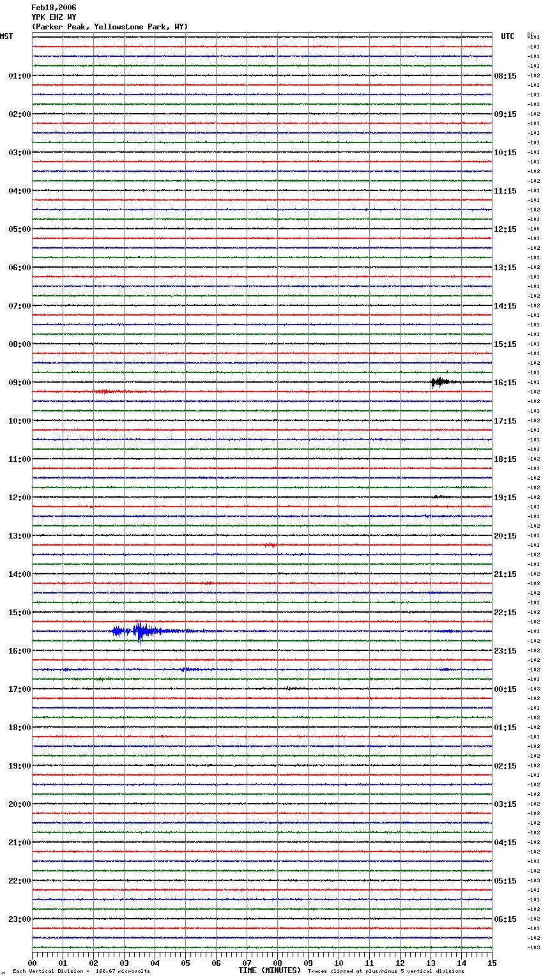The image size is (543, 980).
Task: Select the 16:00 MST hour label
Action: click(x=20, y=651)
